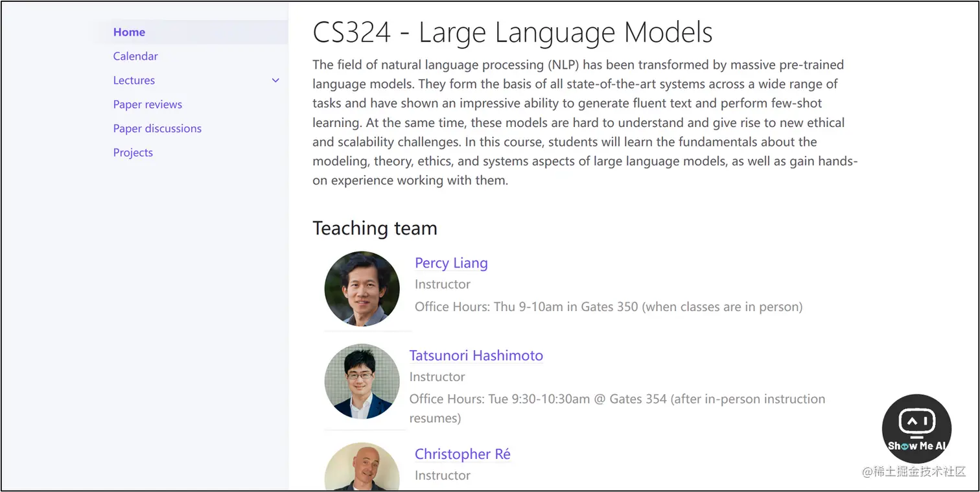The width and height of the screenshot is (980, 492).
Task: Click the course description paragraph
Action: pos(585,123)
